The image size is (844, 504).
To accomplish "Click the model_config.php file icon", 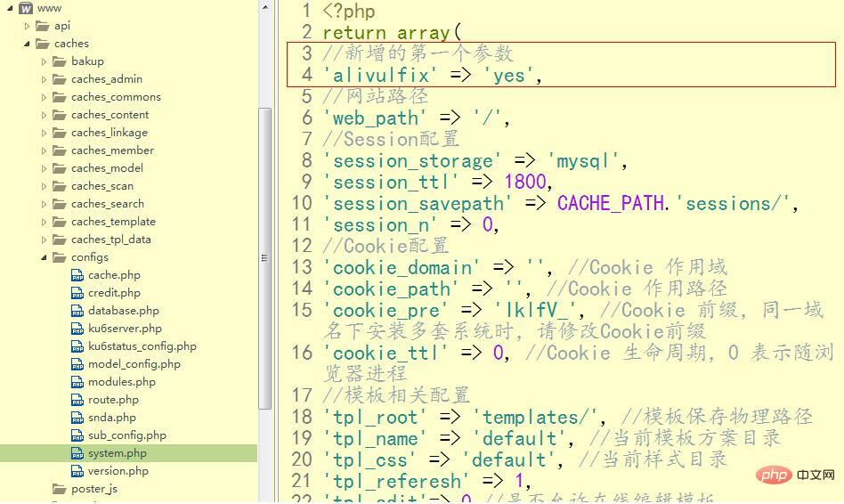I will (x=77, y=364).
